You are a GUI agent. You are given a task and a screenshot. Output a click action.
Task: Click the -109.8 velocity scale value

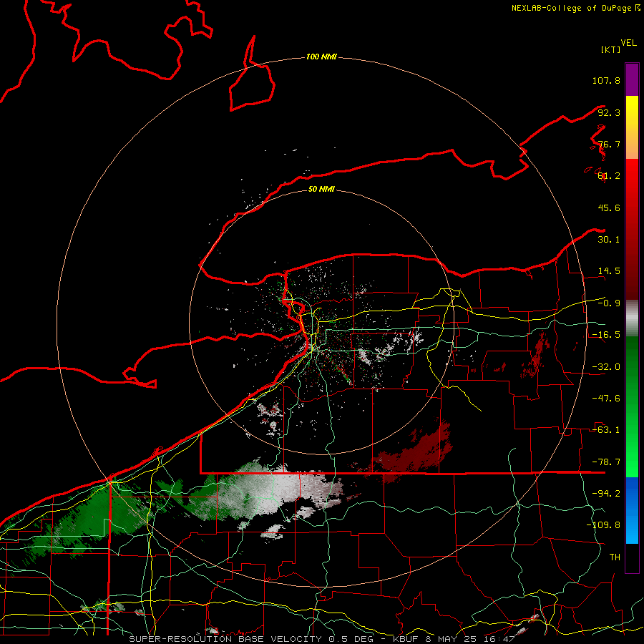[x=603, y=525]
